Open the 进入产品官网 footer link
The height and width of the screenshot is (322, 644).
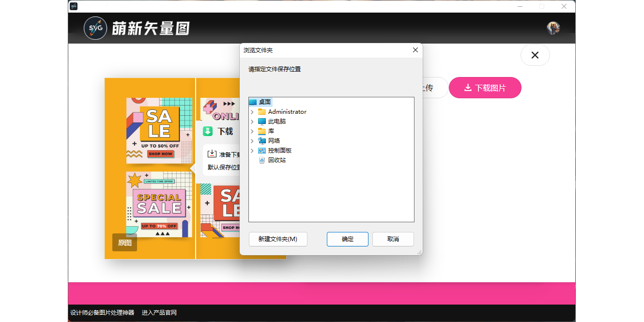coord(160,312)
